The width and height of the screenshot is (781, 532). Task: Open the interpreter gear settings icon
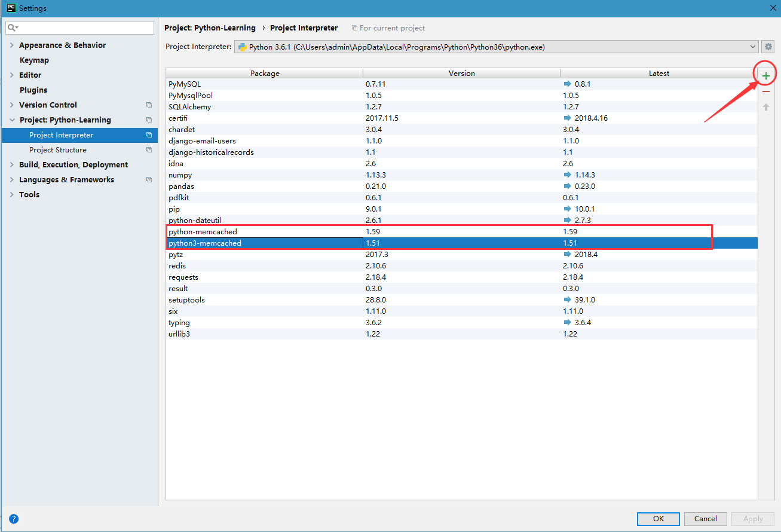(768, 47)
